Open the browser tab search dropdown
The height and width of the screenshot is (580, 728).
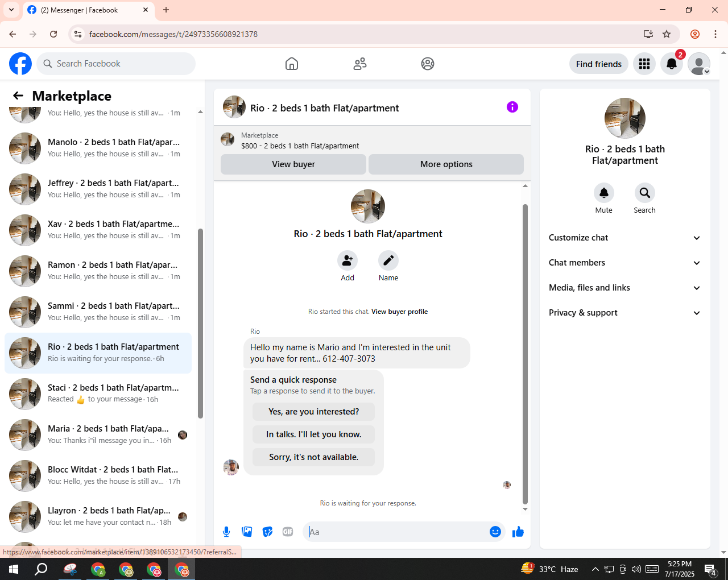click(x=11, y=10)
